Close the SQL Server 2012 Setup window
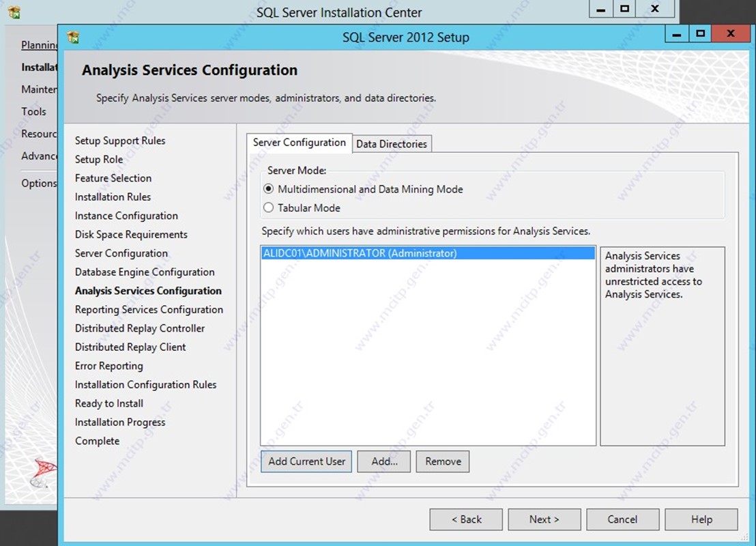The height and width of the screenshot is (546, 756). pos(731,34)
